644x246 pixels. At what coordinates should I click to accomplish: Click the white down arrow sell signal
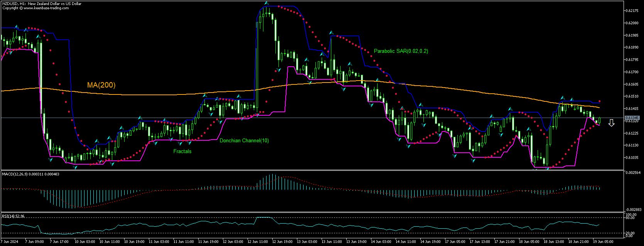(611, 123)
